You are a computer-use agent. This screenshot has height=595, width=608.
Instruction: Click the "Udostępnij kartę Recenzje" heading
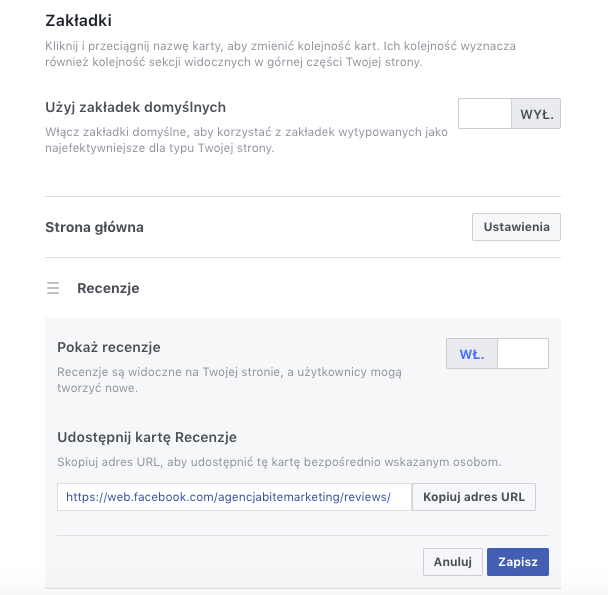tap(147, 437)
